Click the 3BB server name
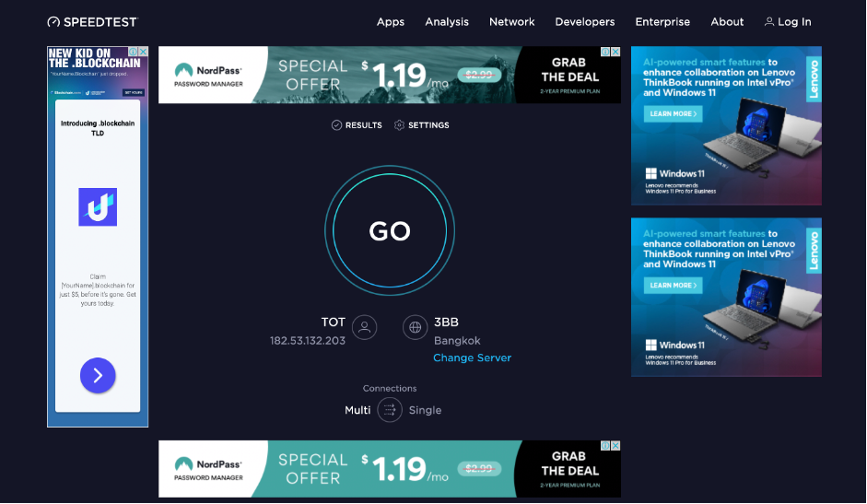867x504 pixels. (x=446, y=322)
